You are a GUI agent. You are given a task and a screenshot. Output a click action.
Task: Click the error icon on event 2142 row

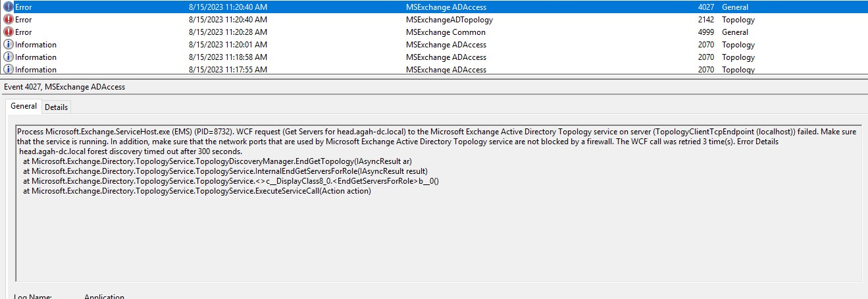(x=8, y=19)
